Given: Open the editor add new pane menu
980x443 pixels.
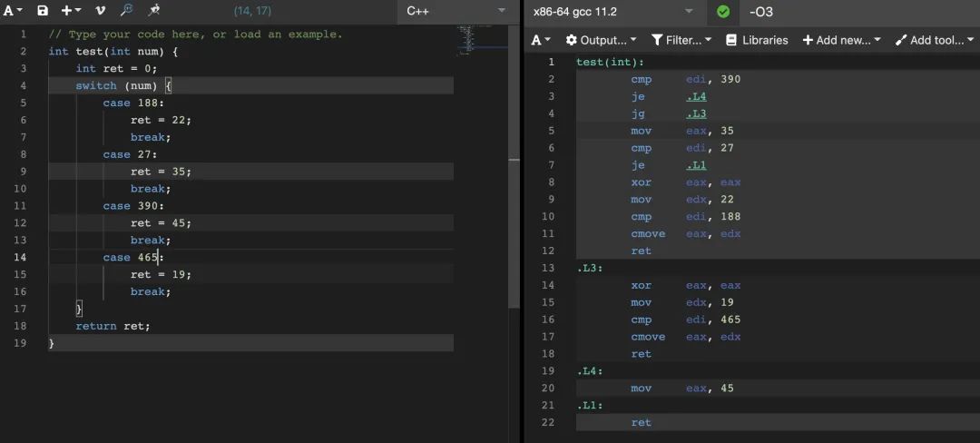Looking at the screenshot, I should (71, 11).
